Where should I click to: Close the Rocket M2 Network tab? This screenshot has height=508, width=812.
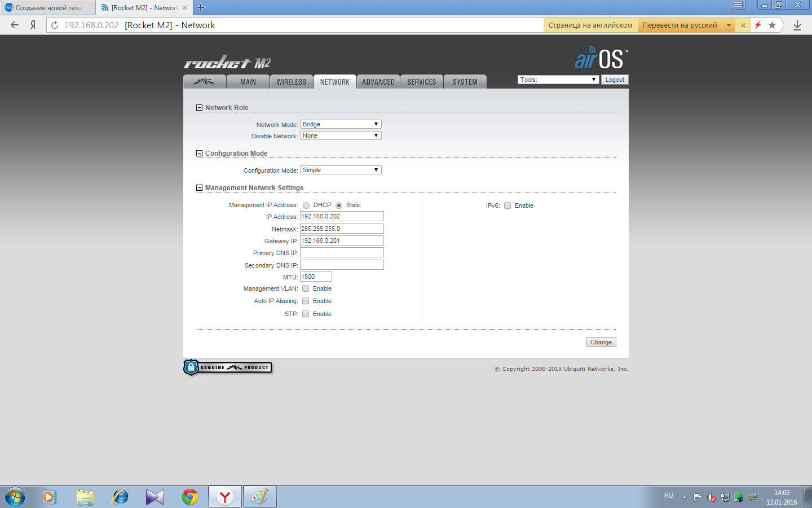[x=184, y=8]
